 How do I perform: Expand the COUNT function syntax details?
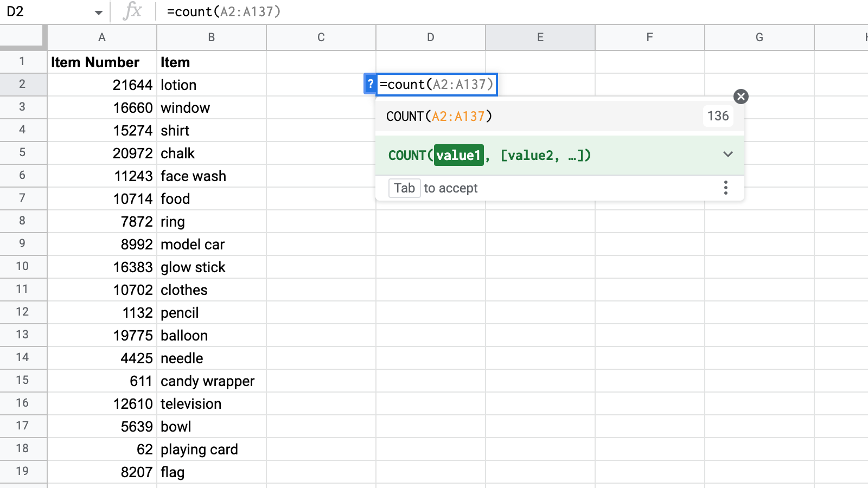point(727,155)
